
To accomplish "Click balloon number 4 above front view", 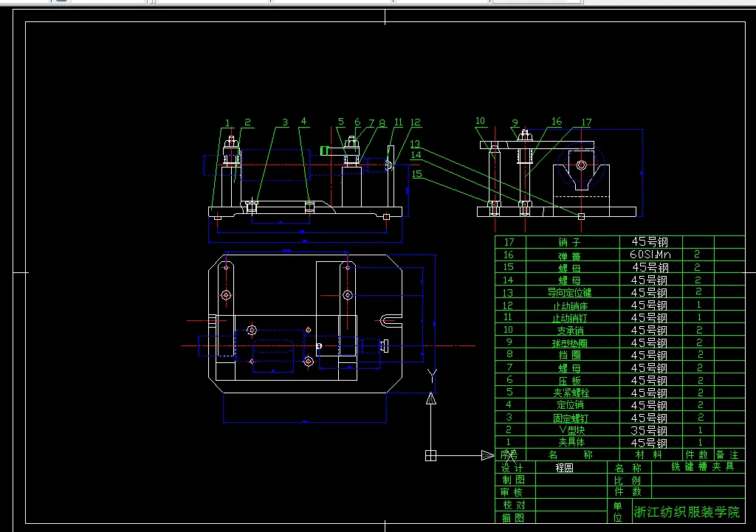I will 303,122.
